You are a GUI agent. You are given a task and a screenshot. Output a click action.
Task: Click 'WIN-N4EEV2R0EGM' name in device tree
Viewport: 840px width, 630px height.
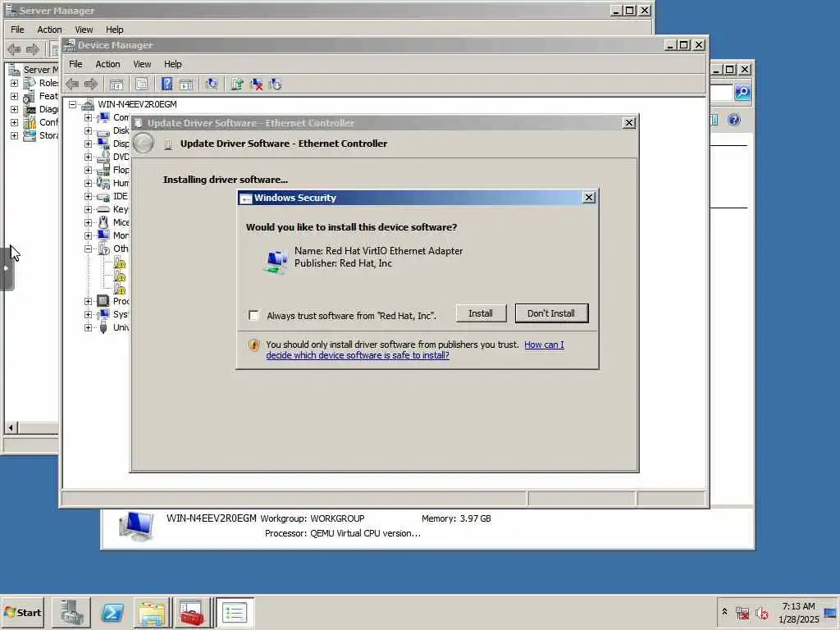[137, 104]
